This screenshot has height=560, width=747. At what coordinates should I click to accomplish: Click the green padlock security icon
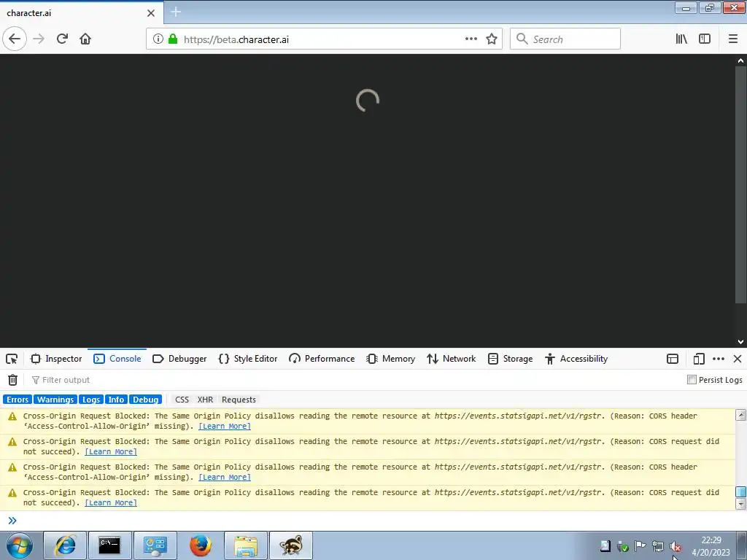pos(173,39)
